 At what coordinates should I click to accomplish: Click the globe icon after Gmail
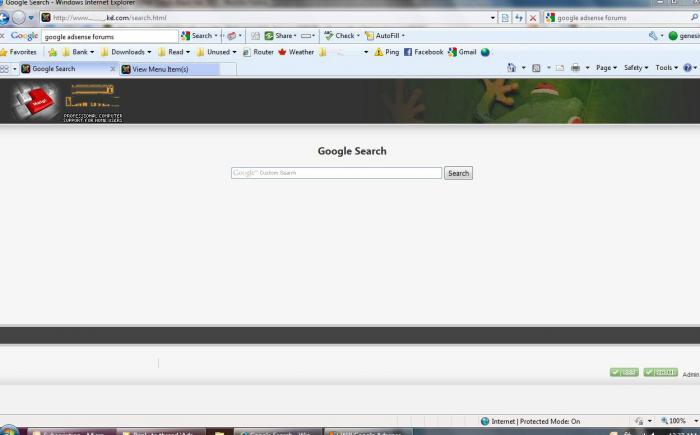click(485, 52)
